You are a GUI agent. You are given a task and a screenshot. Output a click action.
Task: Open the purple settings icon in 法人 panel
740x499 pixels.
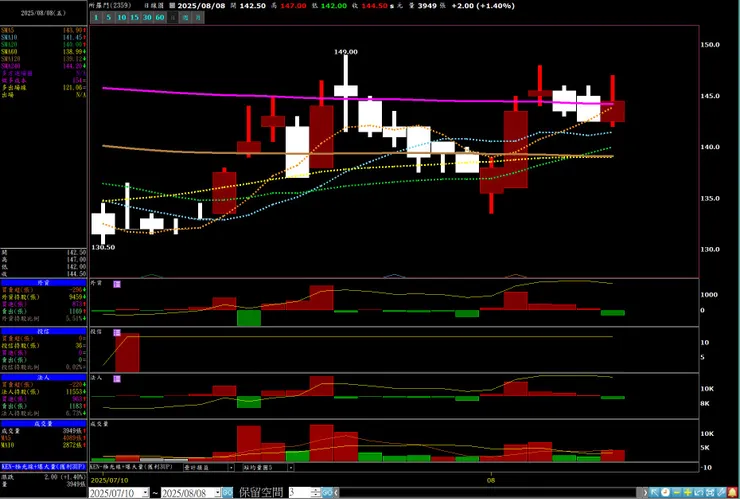pyautogui.click(x=117, y=379)
